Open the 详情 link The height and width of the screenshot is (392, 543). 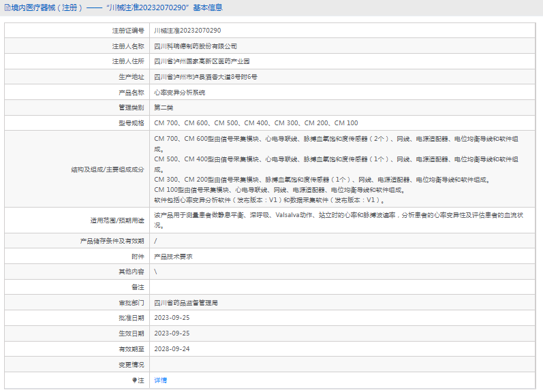pyautogui.click(x=160, y=380)
